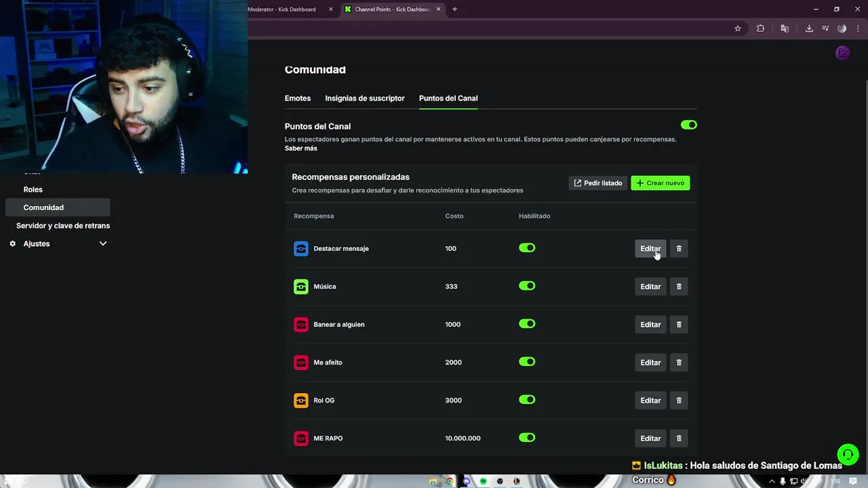868x488 pixels.
Task: Disable the Música reward toggle
Action: [x=527, y=286]
